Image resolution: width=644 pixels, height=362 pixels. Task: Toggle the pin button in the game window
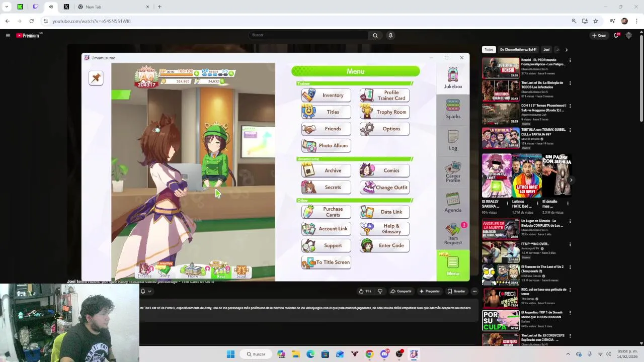[96, 78]
